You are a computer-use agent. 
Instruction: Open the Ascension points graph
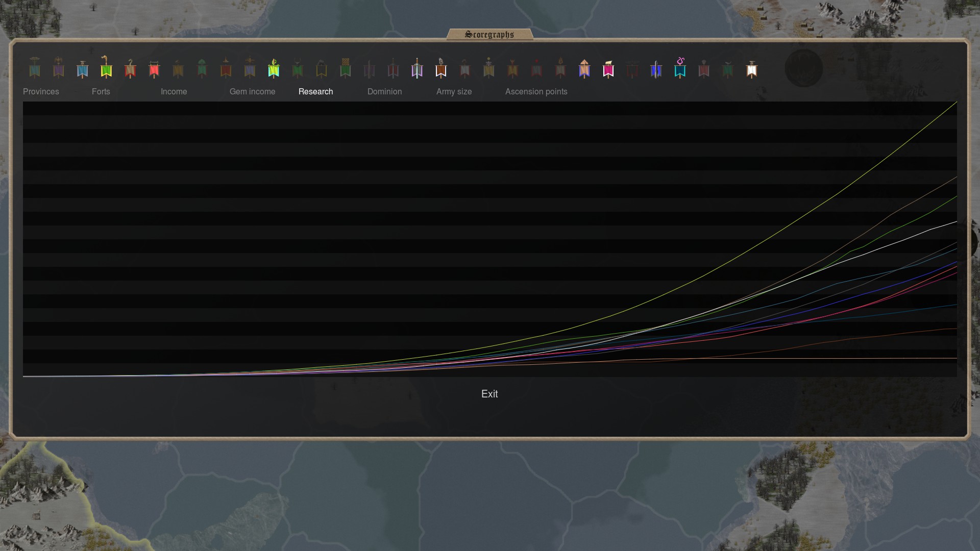tap(536, 91)
